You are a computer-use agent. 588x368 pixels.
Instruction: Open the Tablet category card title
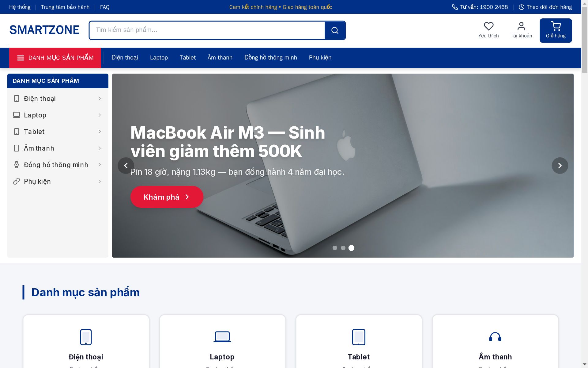coord(359,357)
